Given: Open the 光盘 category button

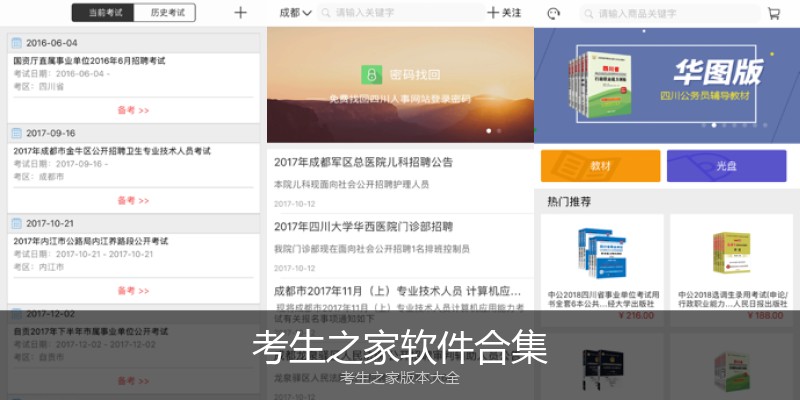Looking at the screenshot, I should point(727,166).
